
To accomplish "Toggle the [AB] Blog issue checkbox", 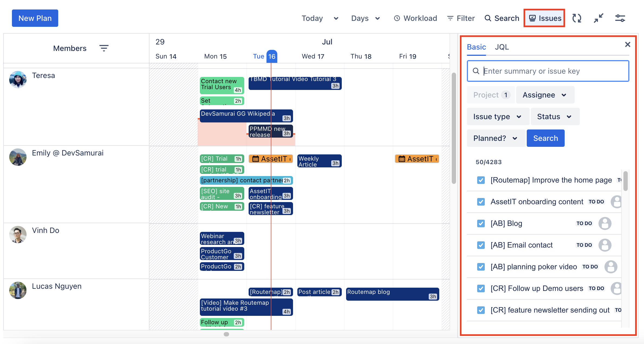I will (x=481, y=223).
